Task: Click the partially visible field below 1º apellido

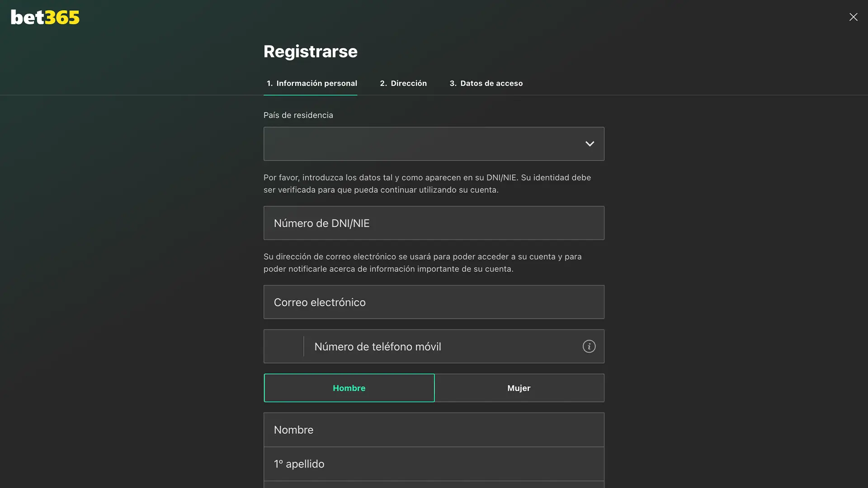Action: coord(434,486)
